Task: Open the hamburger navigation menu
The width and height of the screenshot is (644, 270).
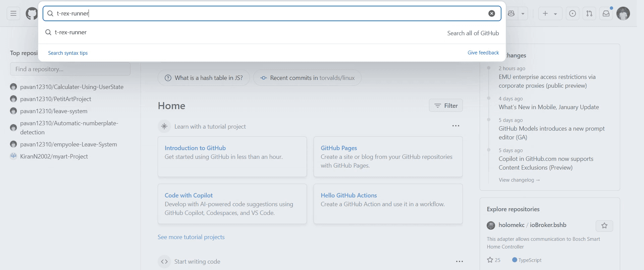Action: coord(13,13)
